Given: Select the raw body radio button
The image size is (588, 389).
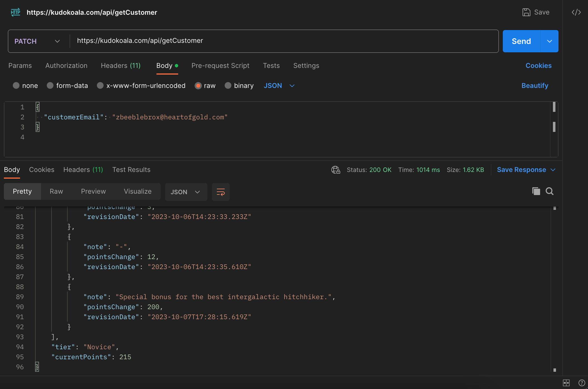Looking at the screenshot, I should tap(198, 85).
